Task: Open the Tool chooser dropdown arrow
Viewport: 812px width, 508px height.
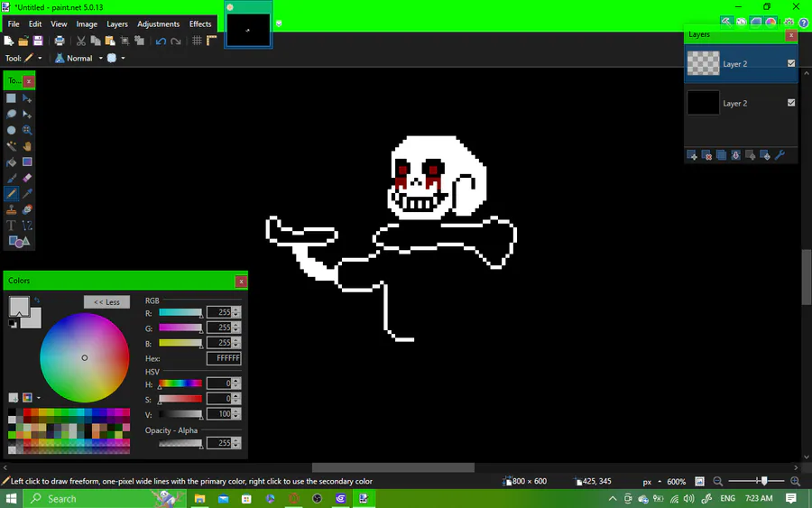Action: [40, 58]
